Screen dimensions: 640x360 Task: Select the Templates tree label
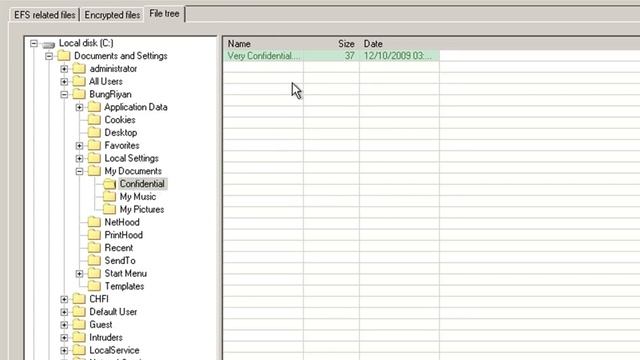coord(124,287)
